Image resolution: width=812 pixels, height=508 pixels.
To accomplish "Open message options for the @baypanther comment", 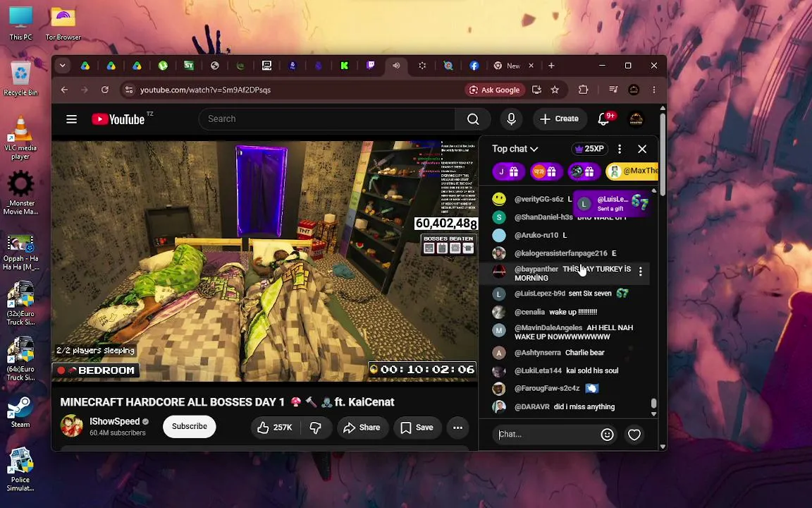I will pyautogui.click(x=641, y=272).
